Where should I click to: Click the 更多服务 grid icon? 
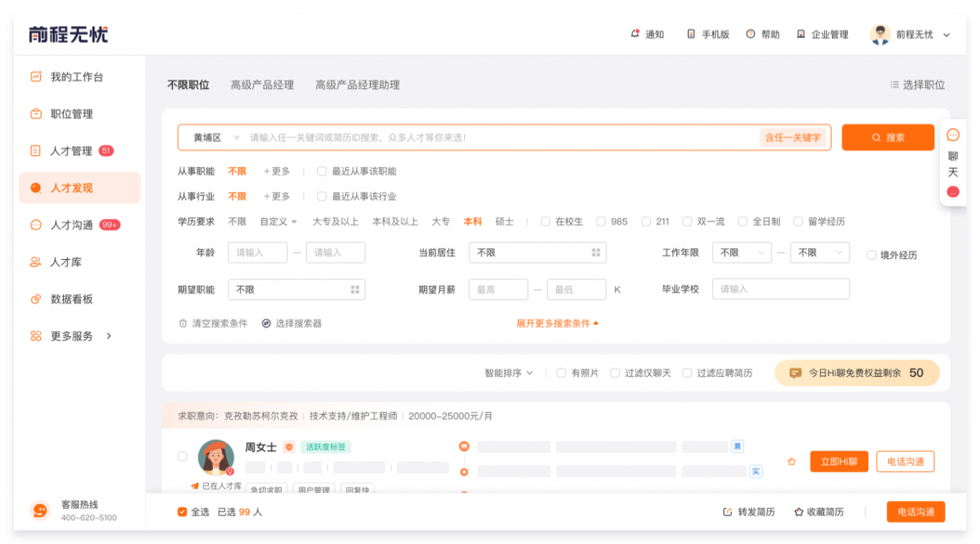pos(36,336)
